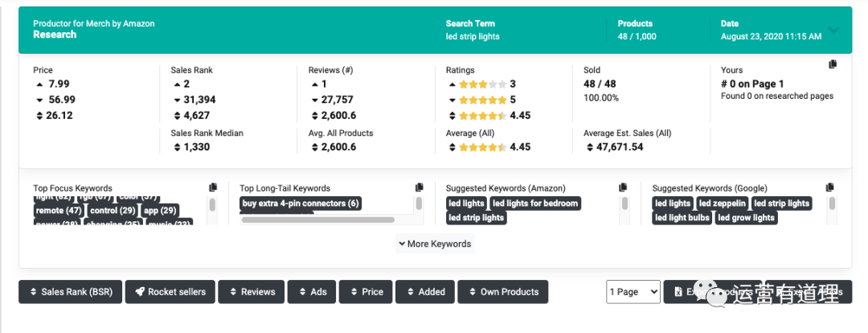Click '# 0 on Page 1' text
This screenshot has width=868, height=333.
pyautogui.click(x=752, y=84)
